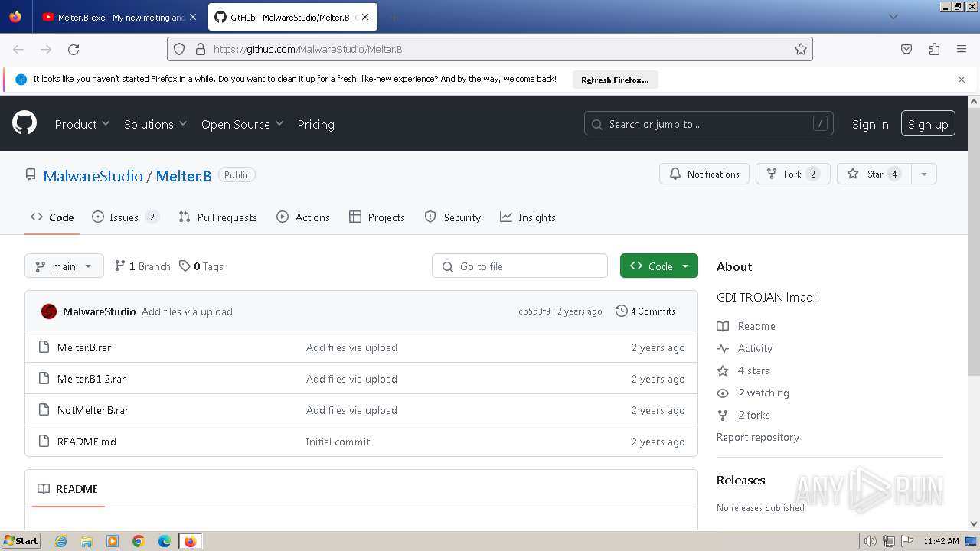Image resolution: width=980 pixels, height=551 pixels.
Task: Close the GitHub Melter.B tab
Action: point(366,17)
